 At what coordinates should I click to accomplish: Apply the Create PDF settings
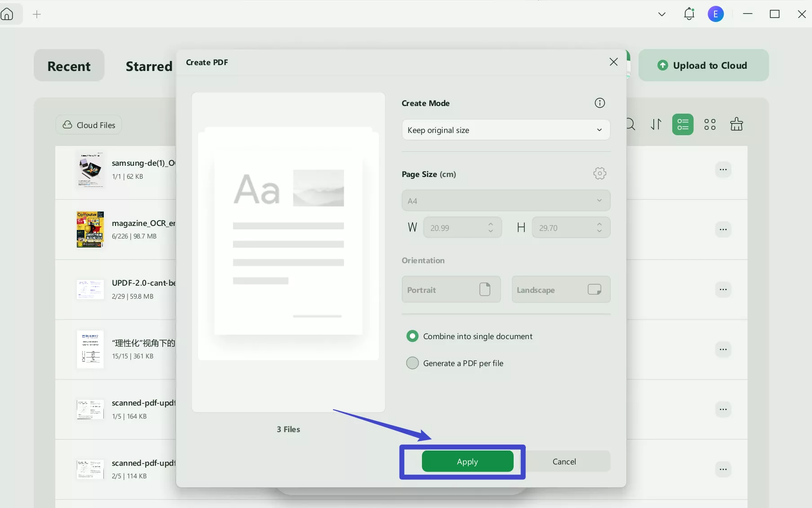[x=468, y=461]
